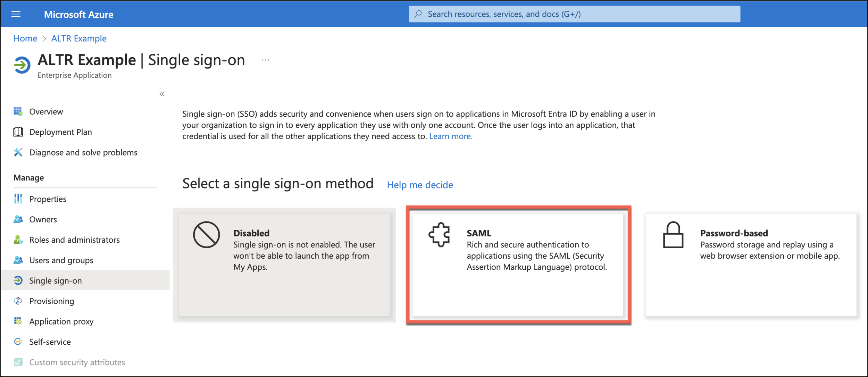The image size is (868, 377).
Task: Open Provisioning settings
Action: 51,301
